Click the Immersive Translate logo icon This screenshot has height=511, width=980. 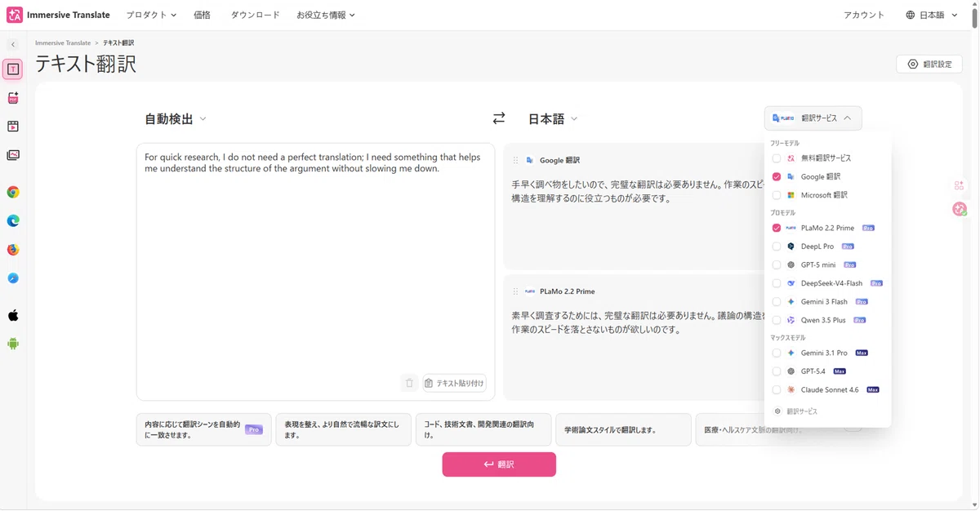coord(15,15)
